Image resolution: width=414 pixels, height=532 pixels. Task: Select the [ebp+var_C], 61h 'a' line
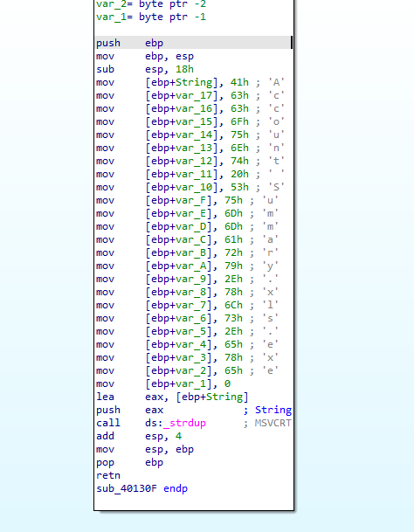tap(187, 240)
